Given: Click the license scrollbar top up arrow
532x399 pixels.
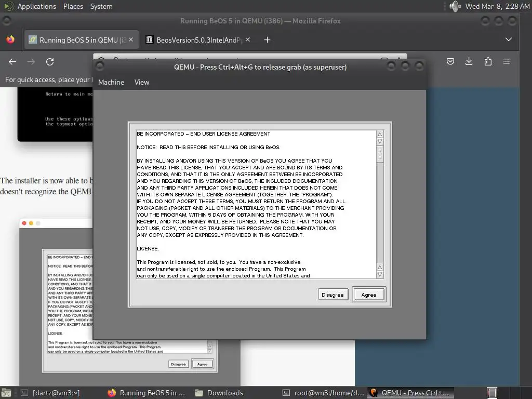Looking at the screenshot, I should coord(380,134).
